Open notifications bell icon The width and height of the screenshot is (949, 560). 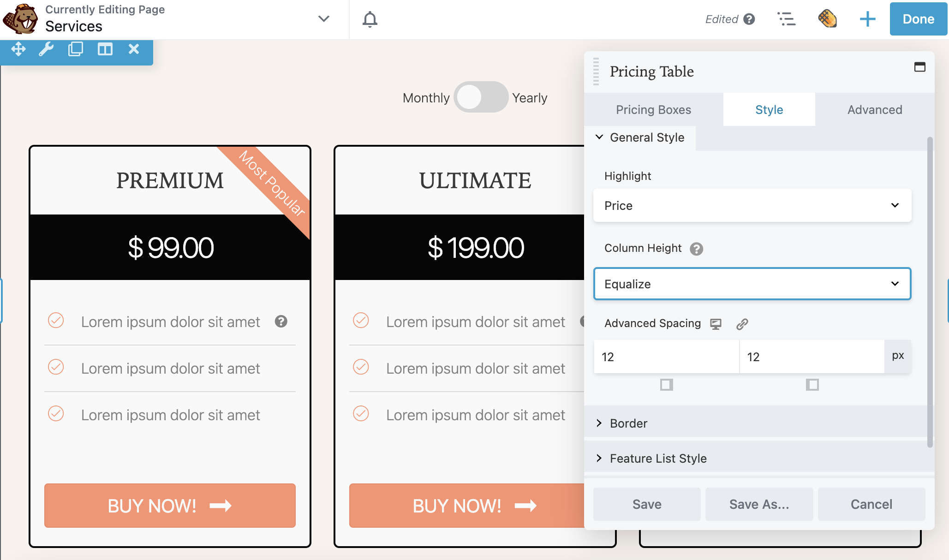point(370,19)
